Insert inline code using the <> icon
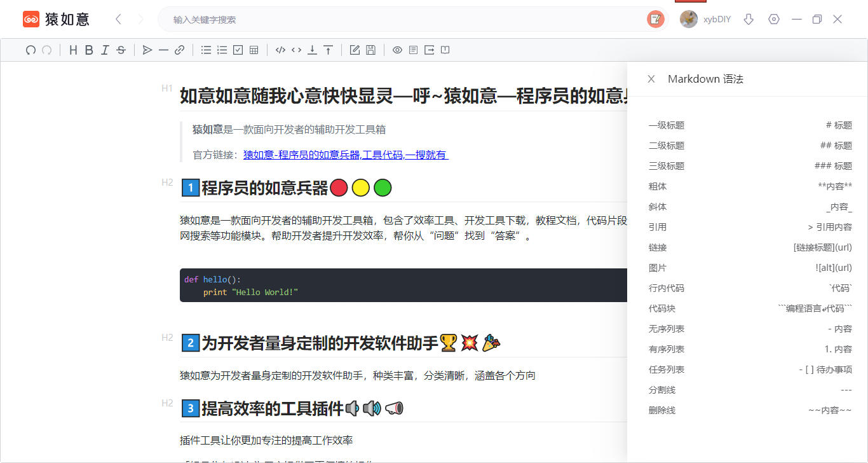Image resolution: width=868 pixels, height=463 pixels. (296, 50)
